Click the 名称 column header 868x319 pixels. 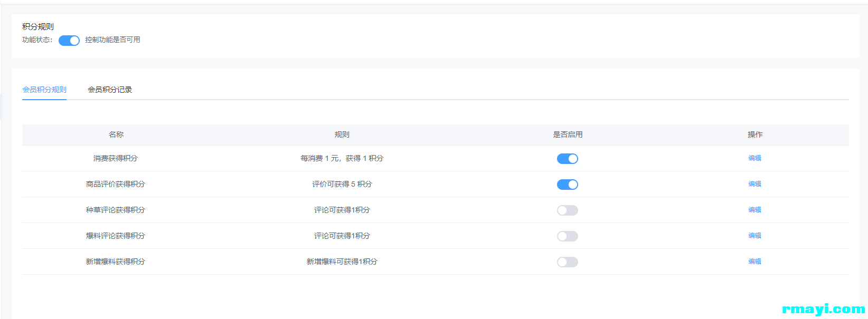pyautogui.click(x=116, y=134)
